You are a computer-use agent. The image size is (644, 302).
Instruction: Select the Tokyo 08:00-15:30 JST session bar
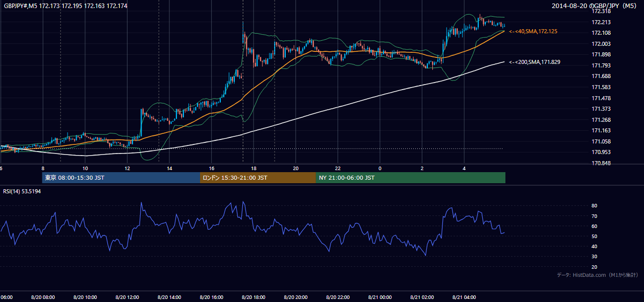click(121, 178)
